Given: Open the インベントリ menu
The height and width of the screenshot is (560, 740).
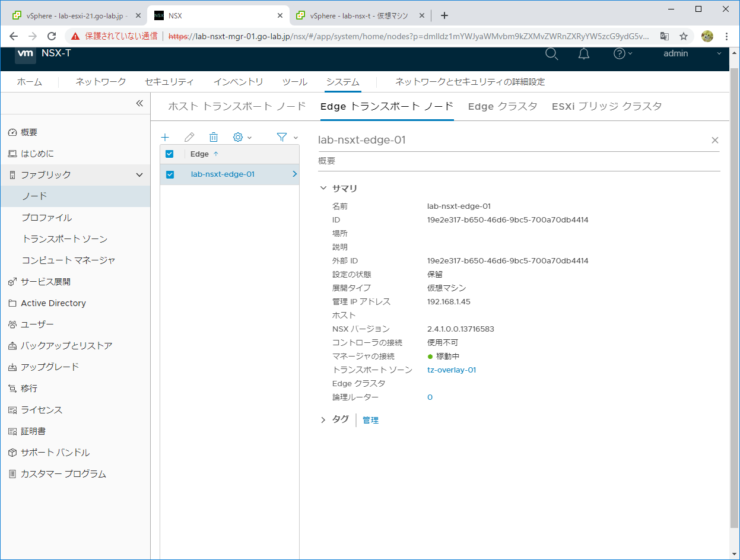Looking at the screenshot, I should tap(239, 82).
